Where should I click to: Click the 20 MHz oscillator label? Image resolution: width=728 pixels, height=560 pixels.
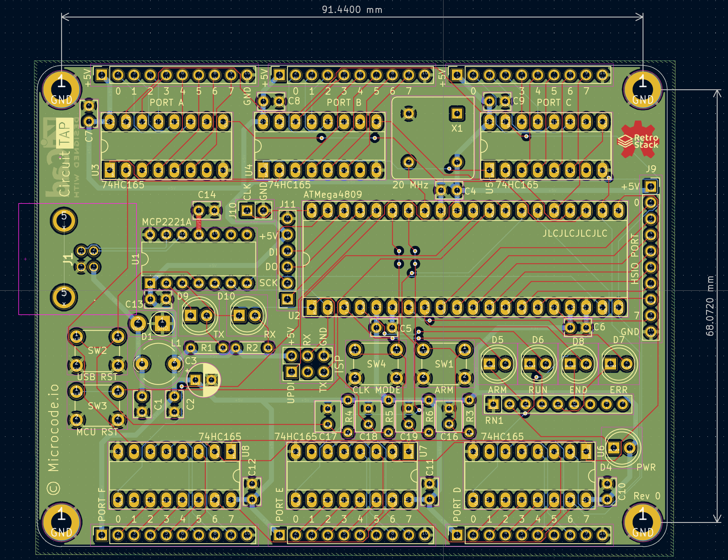(x=410, y=185)
